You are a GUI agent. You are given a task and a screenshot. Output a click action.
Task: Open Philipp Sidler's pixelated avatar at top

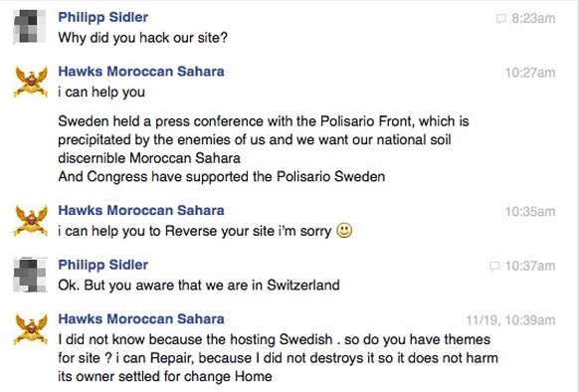(x=30, y=27)
